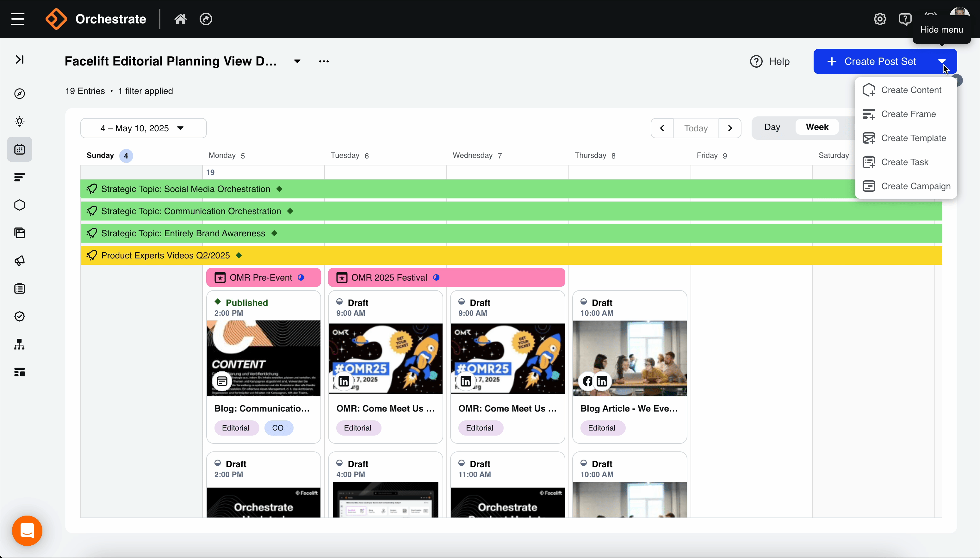The width and height of the screenshot is (980, 558).
Task: Open the OMR Pre-Event pink event
Action: pyautogui.click(x=264, y=277)
